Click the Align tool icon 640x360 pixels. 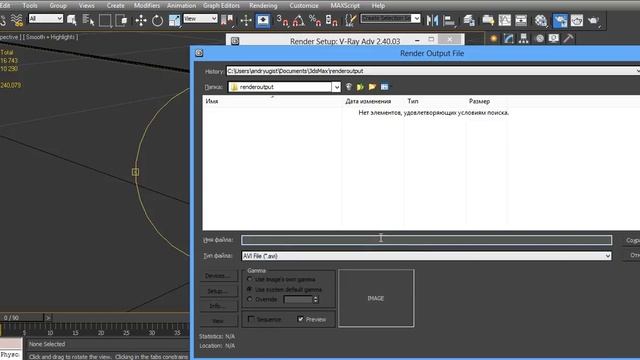tap(449, 20)
